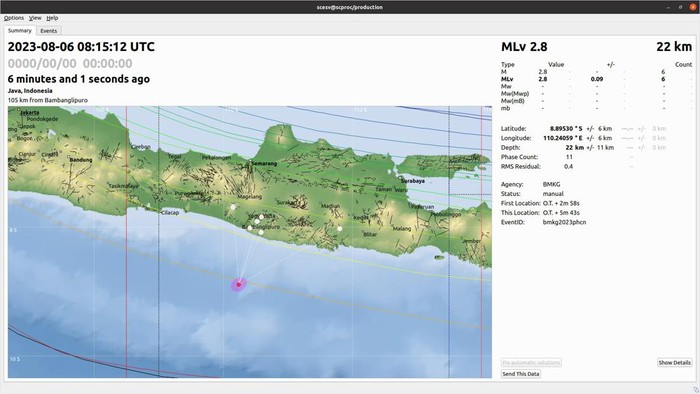Click the longitude value 110.24059 ° E
700x394 pixels.
(562, 138)
